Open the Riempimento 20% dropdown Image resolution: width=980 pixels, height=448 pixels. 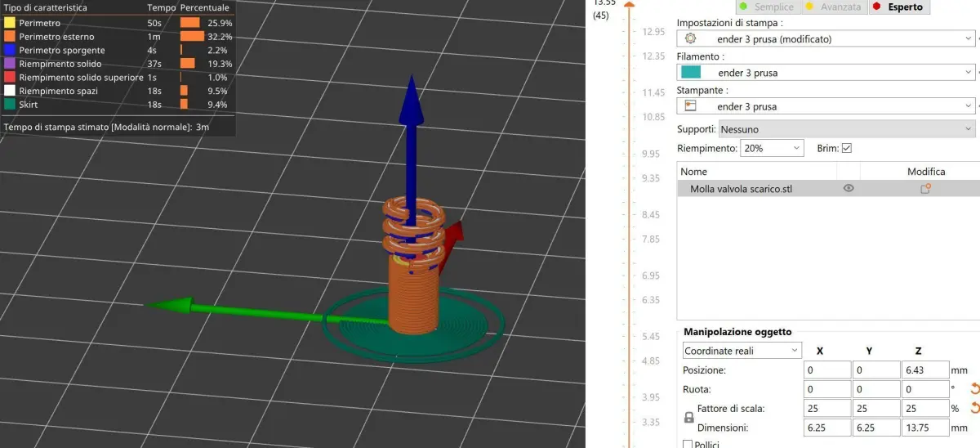tap(772, 148)
